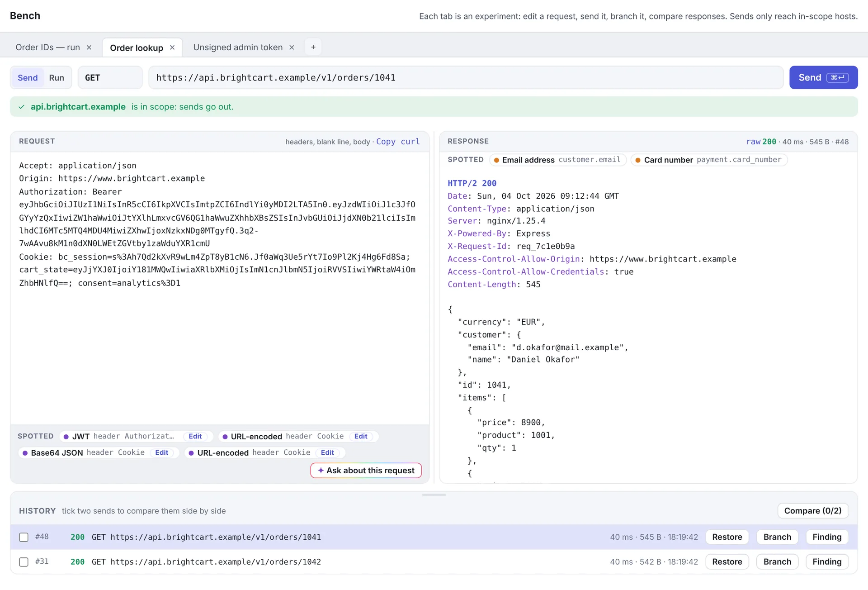The image size is (868, 590).
Task: Click 'GET https://api.brightcart.example/v1/orders/1042' history row text
Action: (206, 562)
